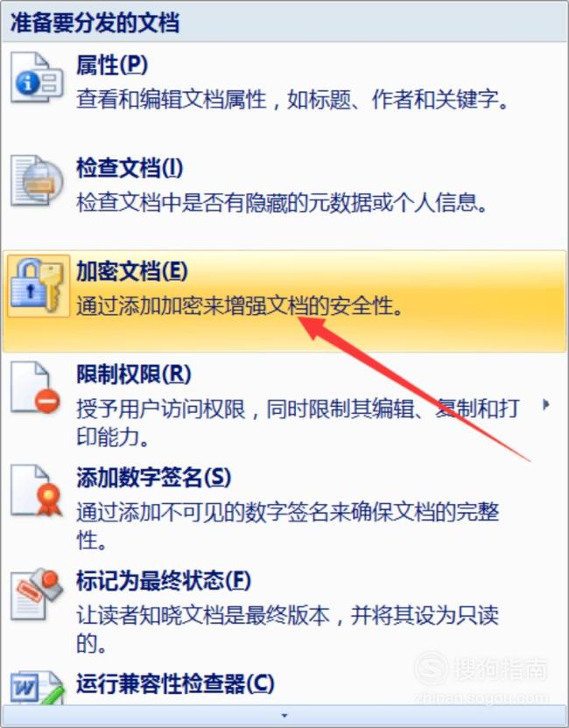Click the 准备要分发的文档 header
This screenshot has height=728, width=569.
coord(95,22)
